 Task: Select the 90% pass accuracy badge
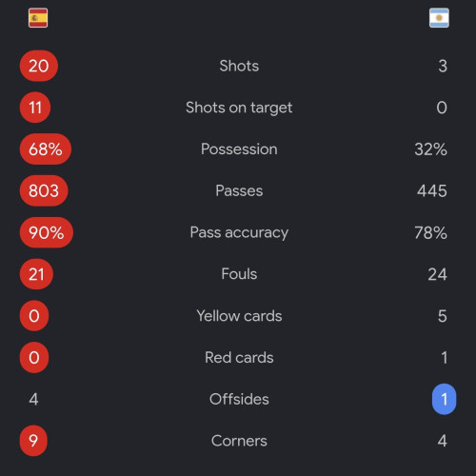(x=47, y=232)
